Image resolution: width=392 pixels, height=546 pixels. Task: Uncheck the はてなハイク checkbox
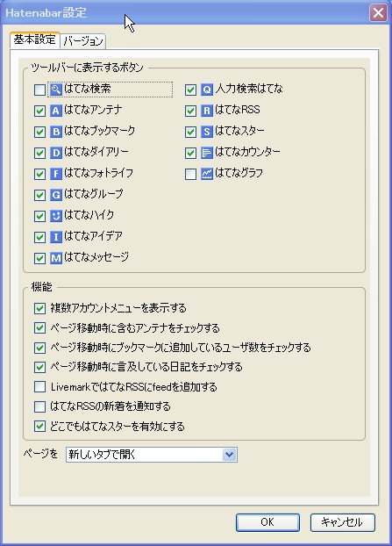point(39,216)
